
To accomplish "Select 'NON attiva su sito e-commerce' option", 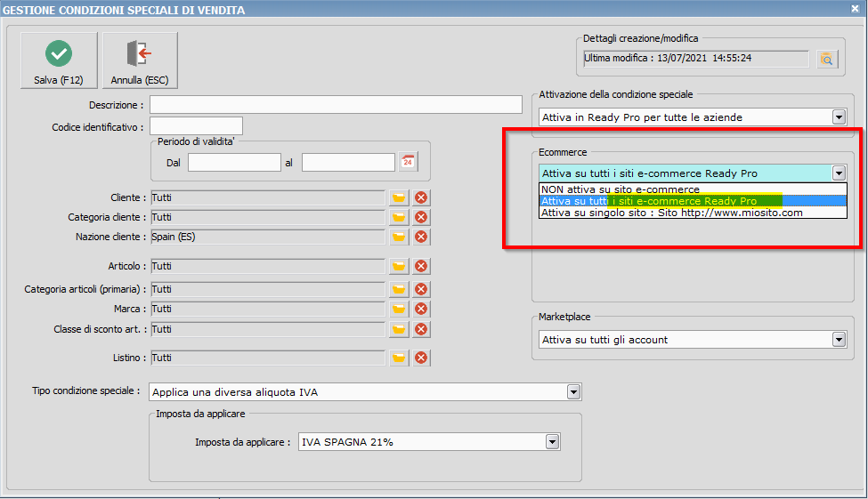I will [693, 189].
